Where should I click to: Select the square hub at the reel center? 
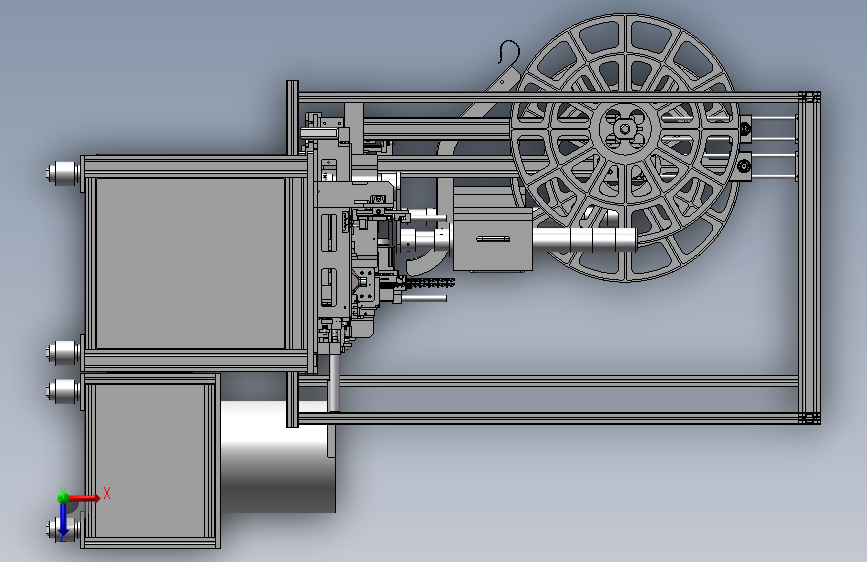point(625,129)
